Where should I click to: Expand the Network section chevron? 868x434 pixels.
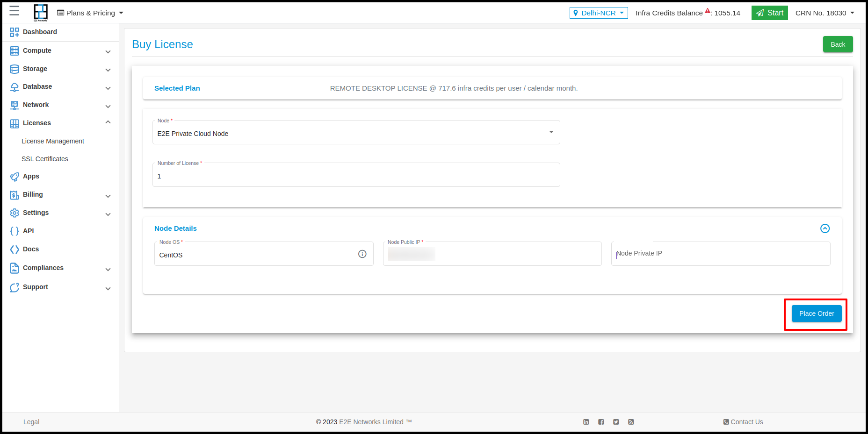[x=108, y=107]
